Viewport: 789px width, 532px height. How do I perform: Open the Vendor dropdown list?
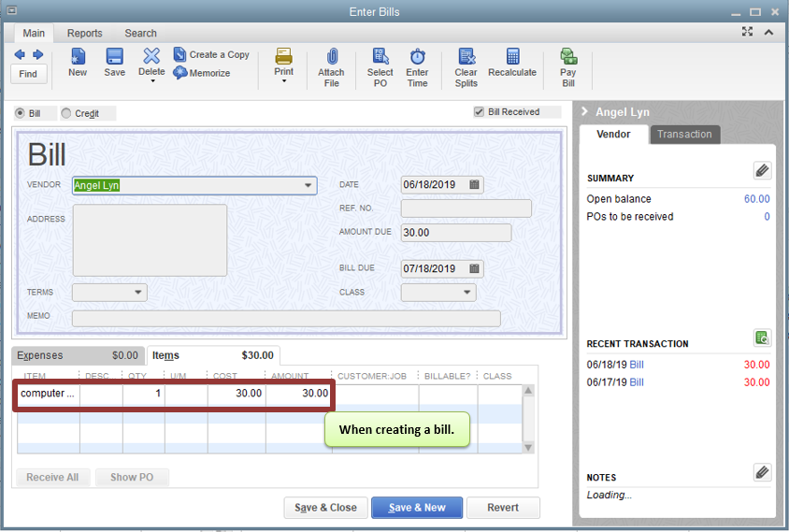(x=308, y=185)
